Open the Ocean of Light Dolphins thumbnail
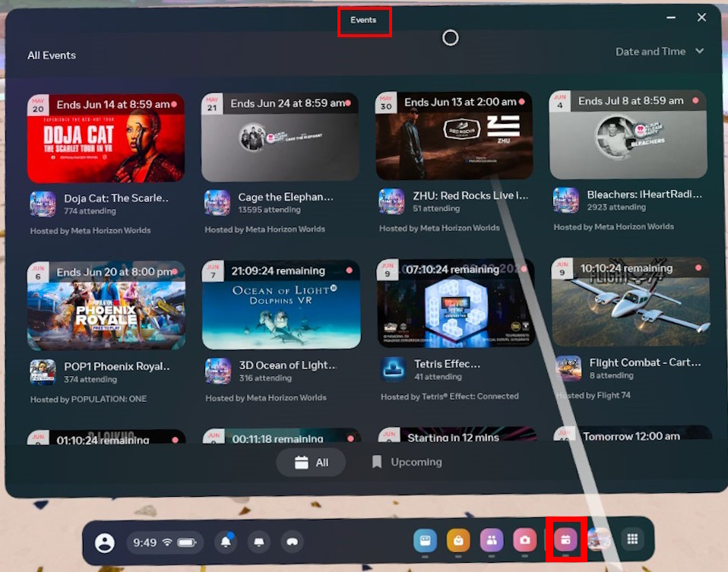Image resolution: width=728 pixels, height=572 pixels. point(281,305)
